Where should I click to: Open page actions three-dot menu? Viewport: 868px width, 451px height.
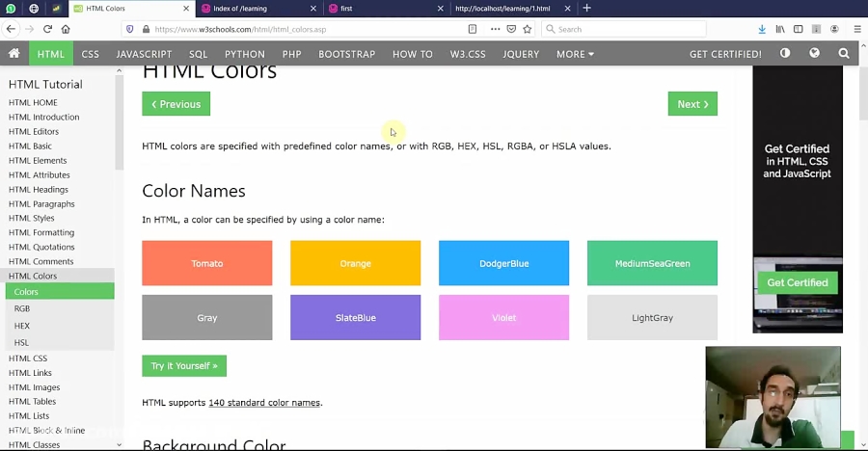pos(495,29)
